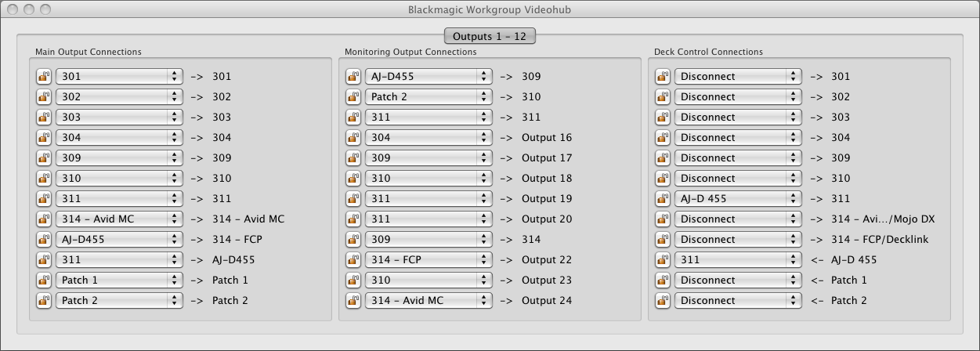This screenshot has height=351, width=980.
Task: Open source dropdown for Output 23
Action: click(429, 280)
